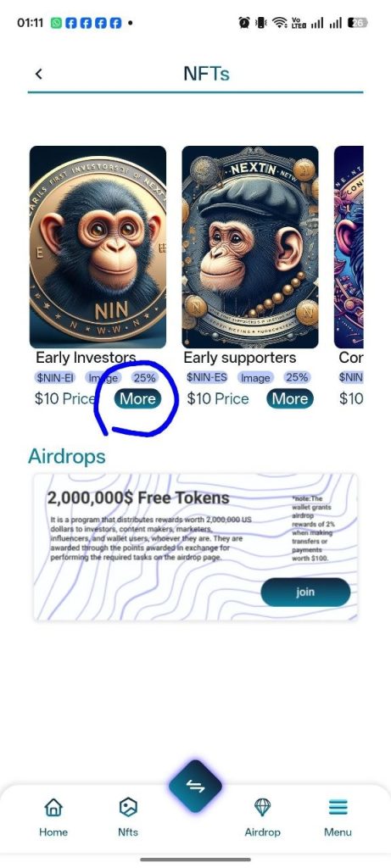This screenshot has width=391, height=868.
Task: Open the Nfts tab icon
Action: click(128, 807)
